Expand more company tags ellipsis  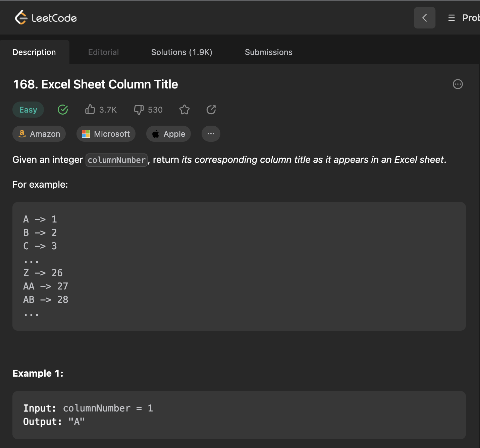pyautogui.click(x=211, y=134)
